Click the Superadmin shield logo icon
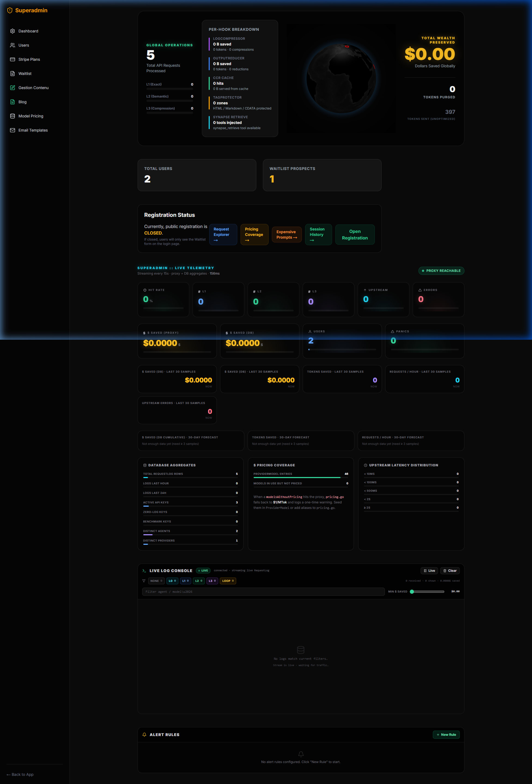The height and width of the screenshot is (784, 532). (x=10, y=10)
